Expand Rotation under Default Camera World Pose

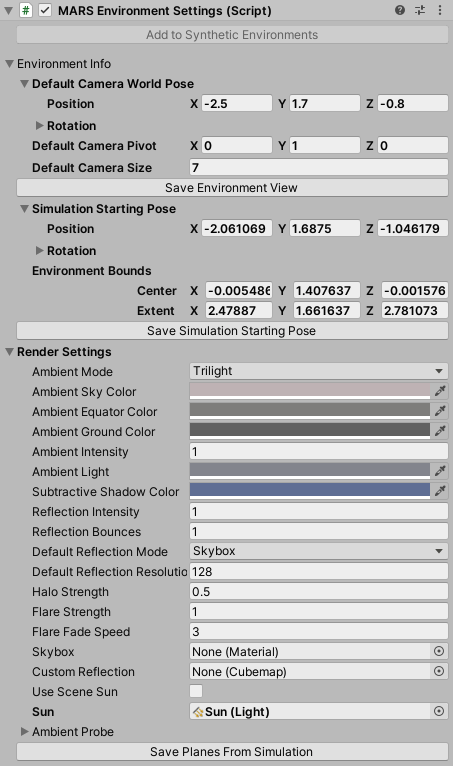coord(40,126)
